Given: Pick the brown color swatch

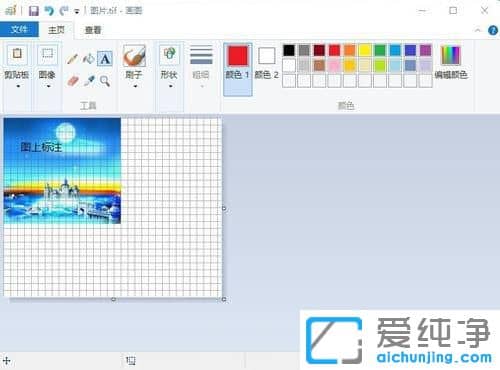Looking at the screenshot, I should coord(319,65).
